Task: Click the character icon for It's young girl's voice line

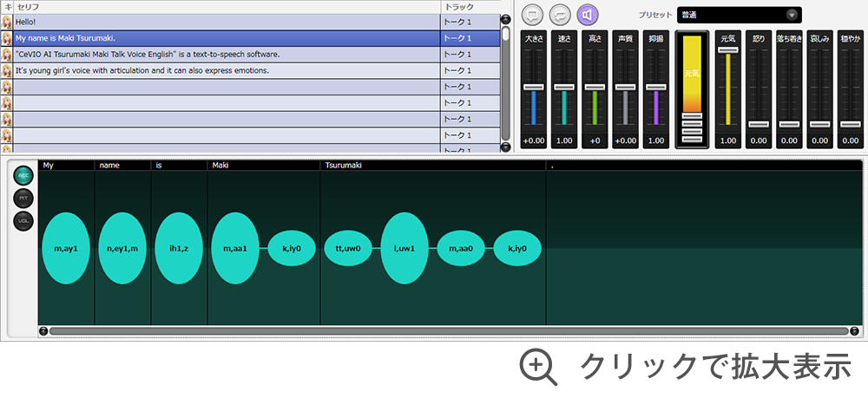Action: tap(7, 70)
